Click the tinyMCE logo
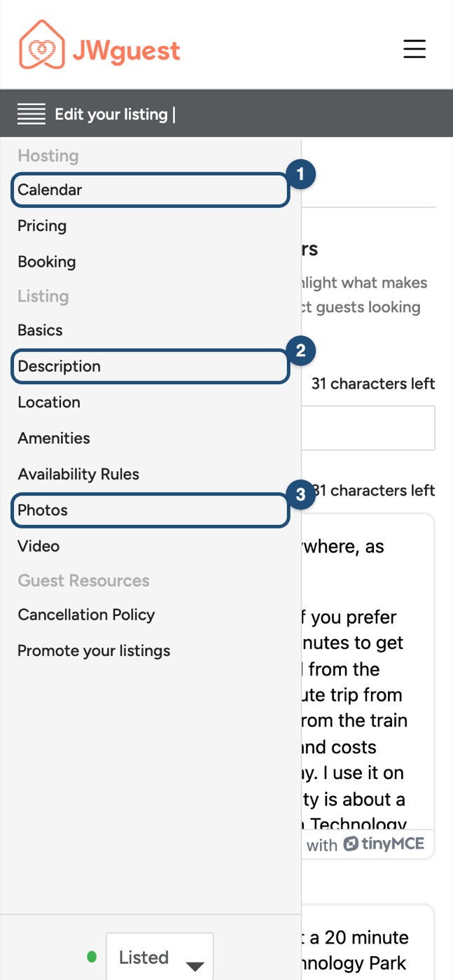The height and width of the screenshot is (980, 453). 384,843
